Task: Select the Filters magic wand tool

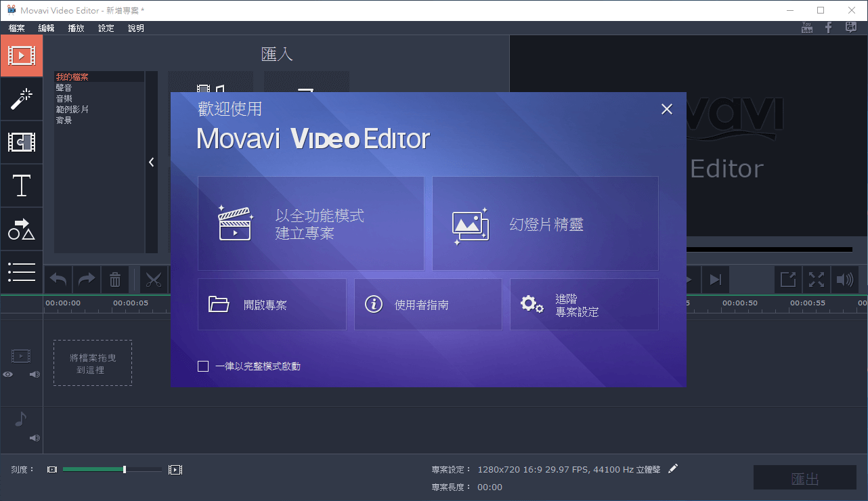Action: point(22,100)
